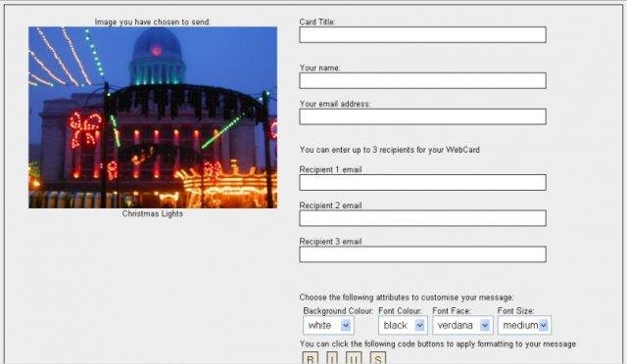627x364 pixels.
Task: Click the Bold (B) formatting button
Action: [x=311, y=358]
